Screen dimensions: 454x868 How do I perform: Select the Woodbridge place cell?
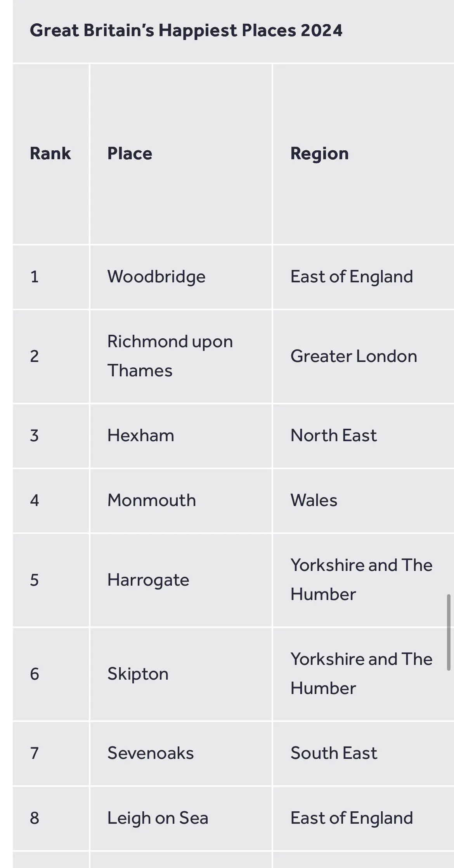[181, 277]
